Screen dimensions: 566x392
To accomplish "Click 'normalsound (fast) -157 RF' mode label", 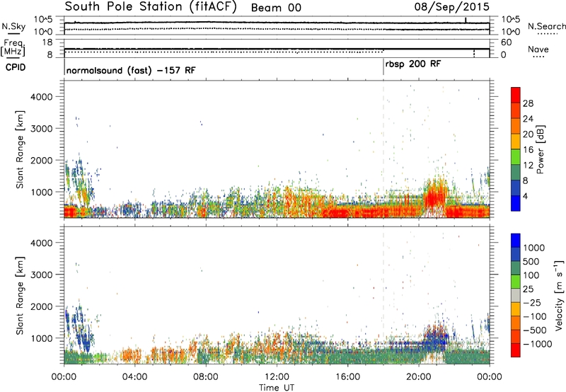I will (131, 70).
